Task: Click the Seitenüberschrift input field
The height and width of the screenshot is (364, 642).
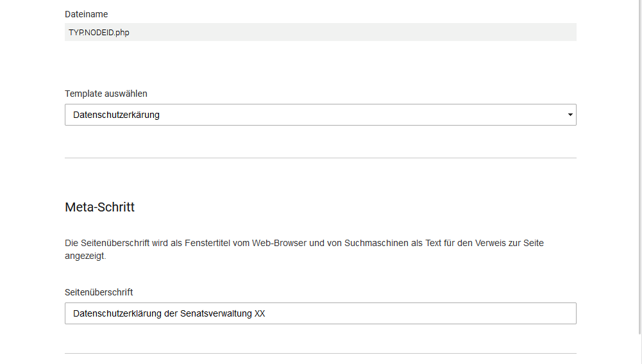Action: point(320,313)
